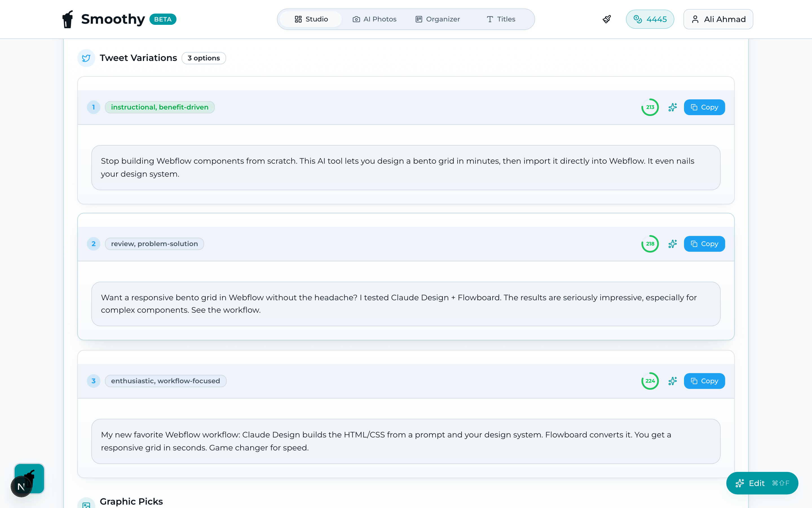Click the Graphic Picks heading

(x=131, y=501)
